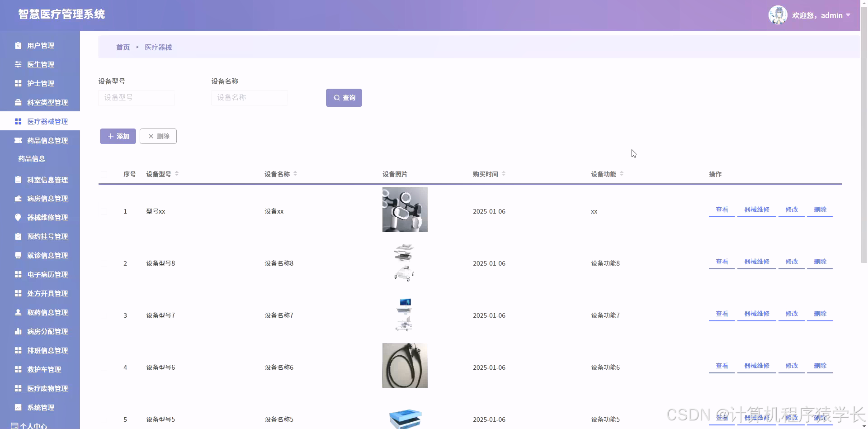Click 删除 for 设备型号6 row
The width and height of the screenshot is (868, 429).
pos(820,366)
